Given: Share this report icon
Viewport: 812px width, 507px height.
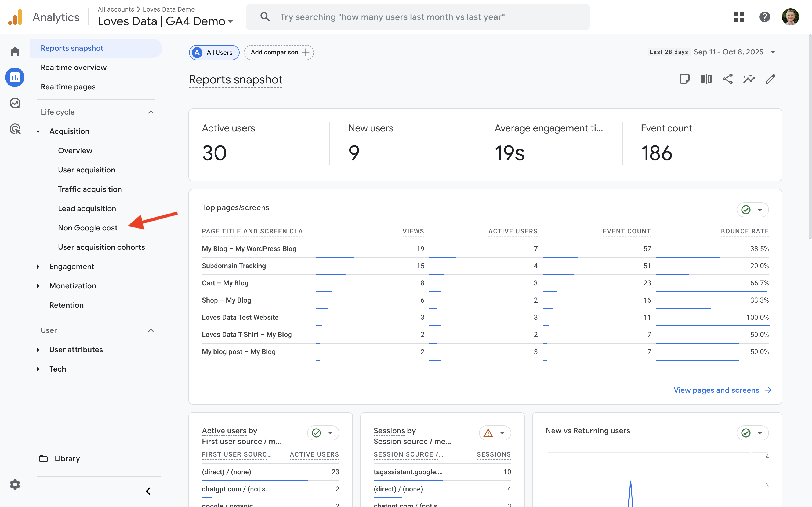Looking at the screenshot, I should coord(727,79).
